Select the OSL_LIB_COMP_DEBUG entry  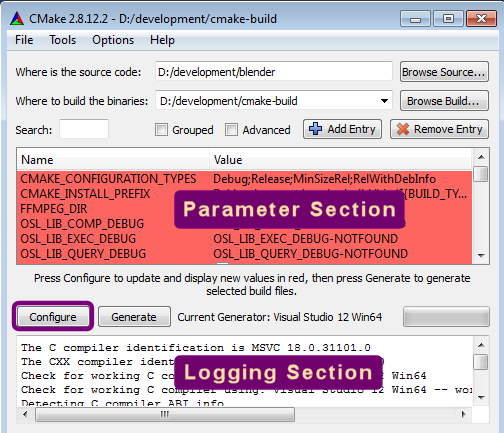tap(82, 224)
